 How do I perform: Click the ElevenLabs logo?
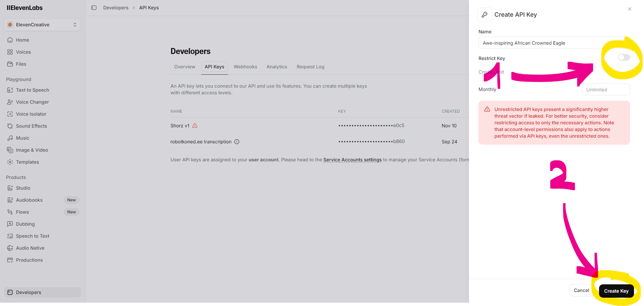[25, 8]
